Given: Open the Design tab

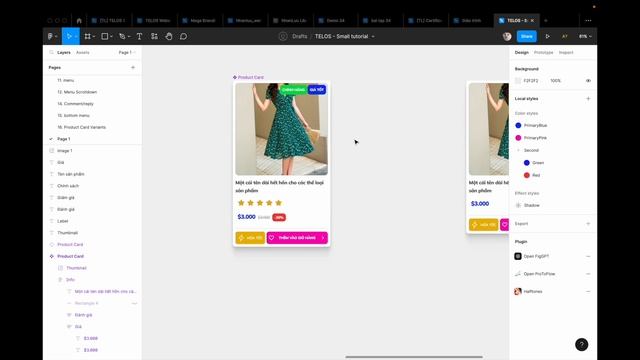Looking at the screenshot, I should [x=522, y=52].
